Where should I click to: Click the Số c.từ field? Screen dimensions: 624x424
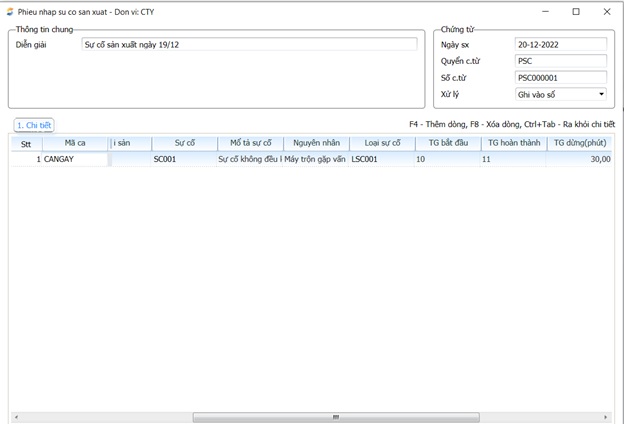560,78
